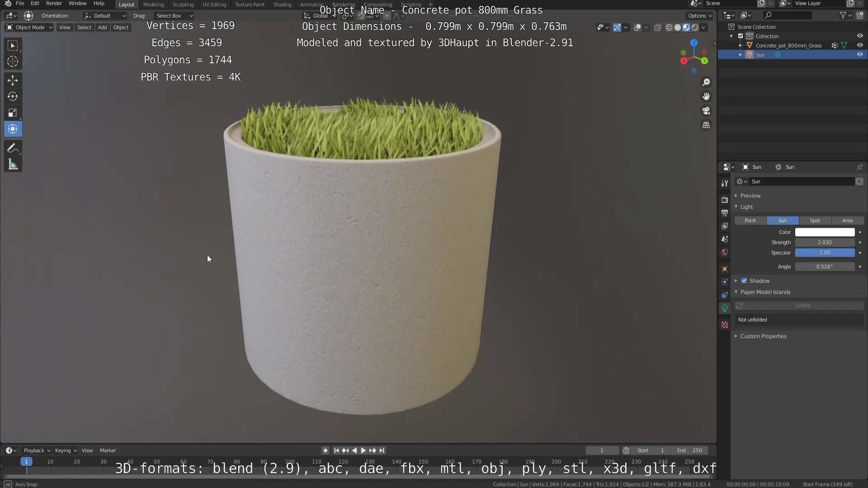This screenshot has height=488, width=868.
Task: Select the Rotate tool
Action: tap(13, 96)
